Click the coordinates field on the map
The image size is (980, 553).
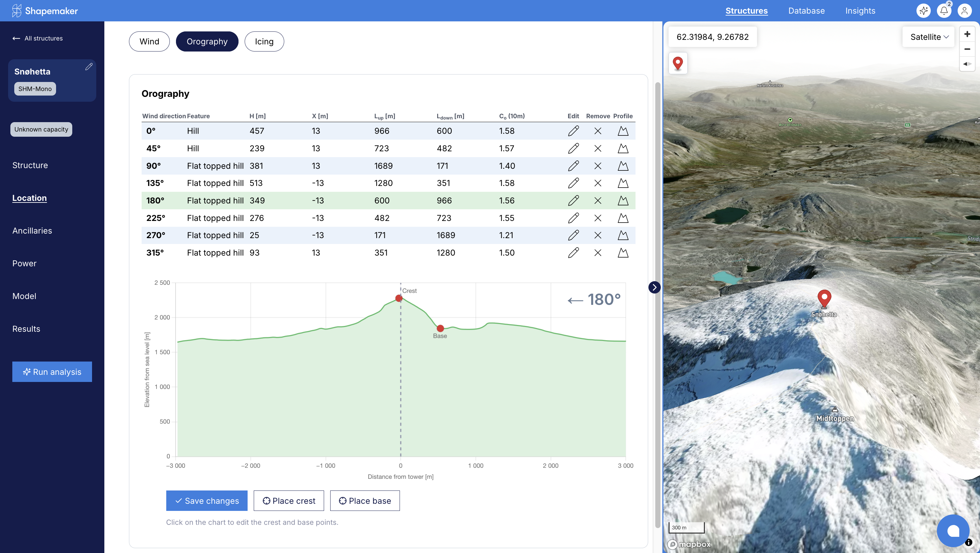coord(712,37)
